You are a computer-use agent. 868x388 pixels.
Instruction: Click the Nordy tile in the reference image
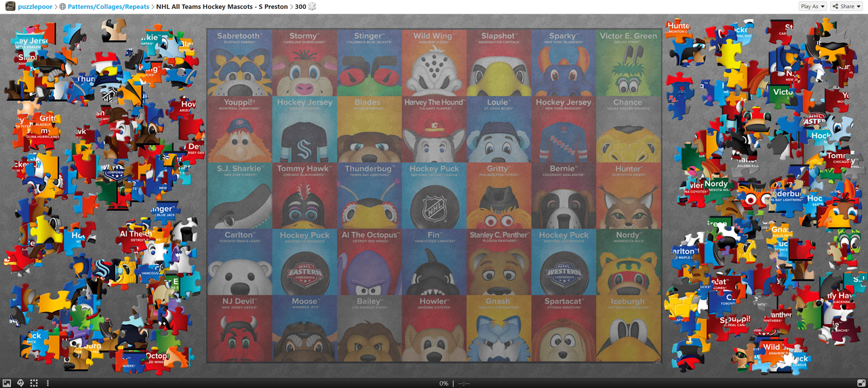[x=629, y=262]
